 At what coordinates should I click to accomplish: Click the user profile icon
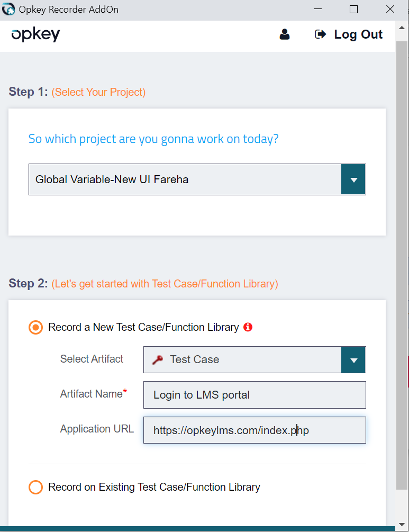click(x=285, y=35)
